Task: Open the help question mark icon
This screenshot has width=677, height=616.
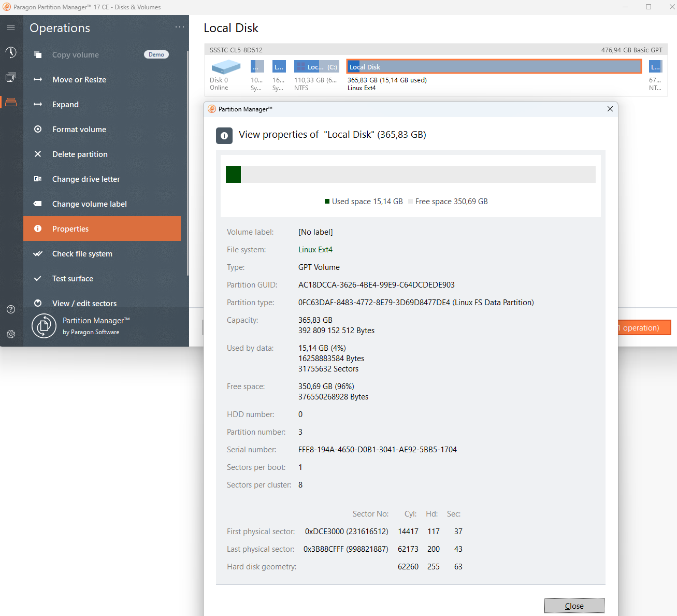Action: 11,309
